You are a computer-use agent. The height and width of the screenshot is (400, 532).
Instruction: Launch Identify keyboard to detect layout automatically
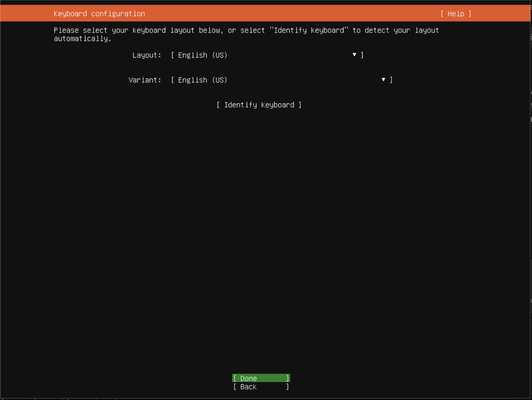[258, 105]
